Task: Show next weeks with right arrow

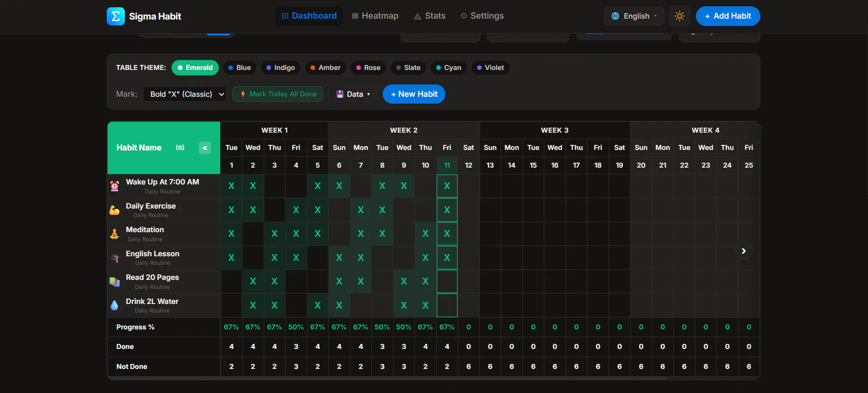Action: [744, 251]
